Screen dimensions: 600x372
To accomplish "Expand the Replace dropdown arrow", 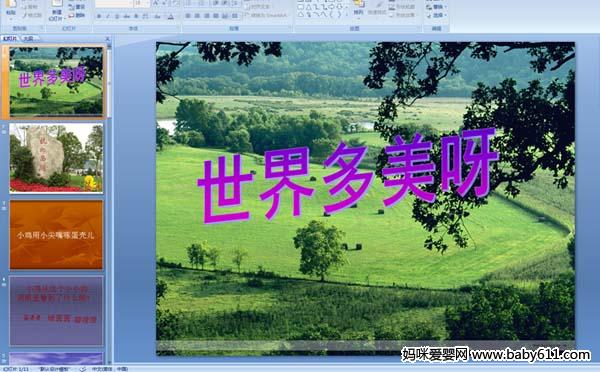I will point(444,7).
